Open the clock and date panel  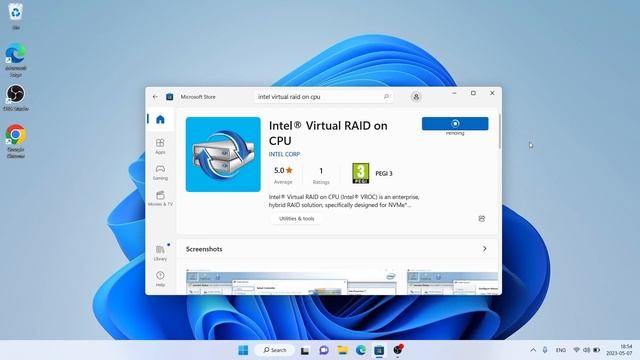[x=619, y=350]
